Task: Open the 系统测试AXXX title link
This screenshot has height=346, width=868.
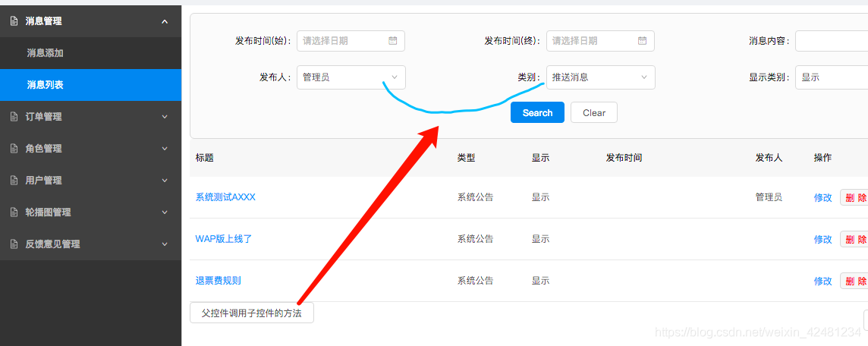Action: pos(225,197)
